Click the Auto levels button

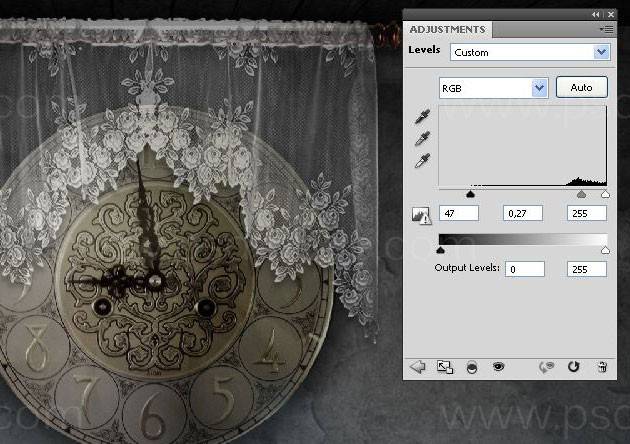coord(581,87)
